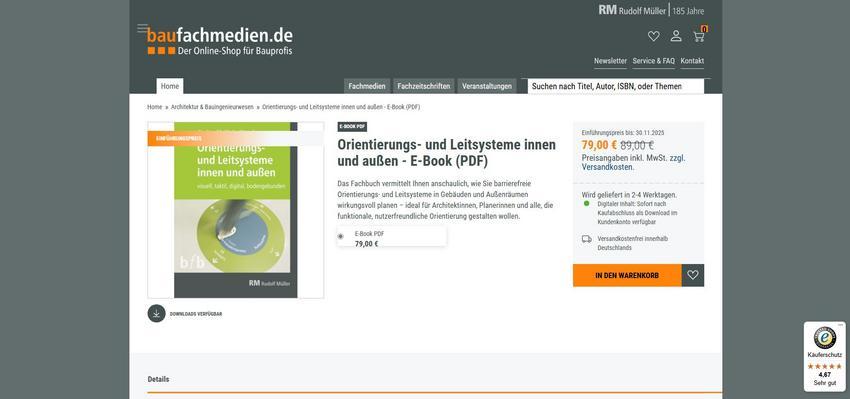Open Architektur & Bauingenieurwesen breadcrumb

tap(212, 107)
